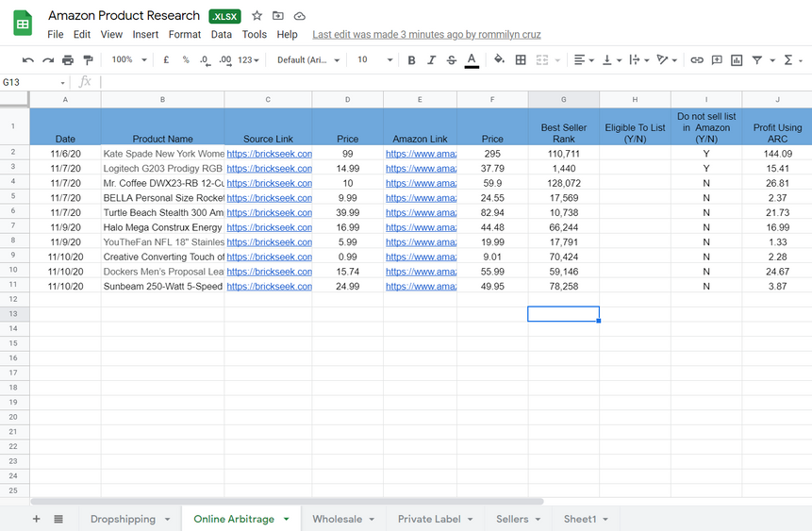Open the Tools menu
Image resolution: width=812 pixels, height=531 pixels.
click(255, 35)
